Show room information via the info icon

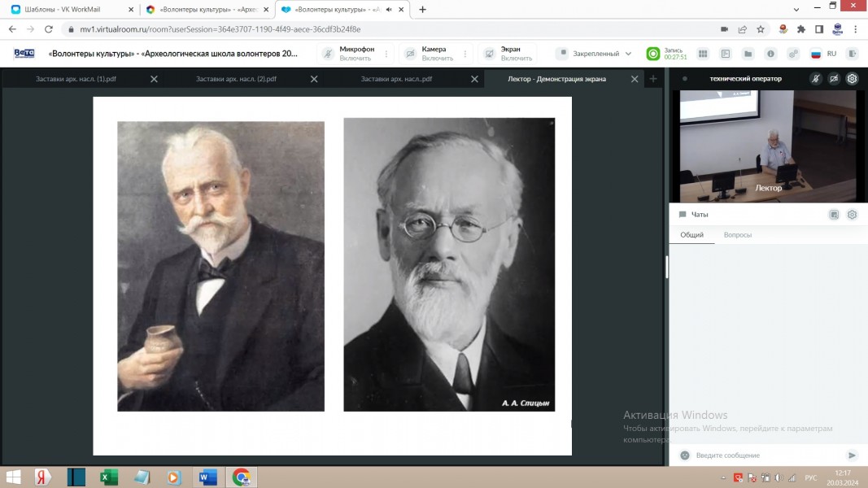(770, 54)
